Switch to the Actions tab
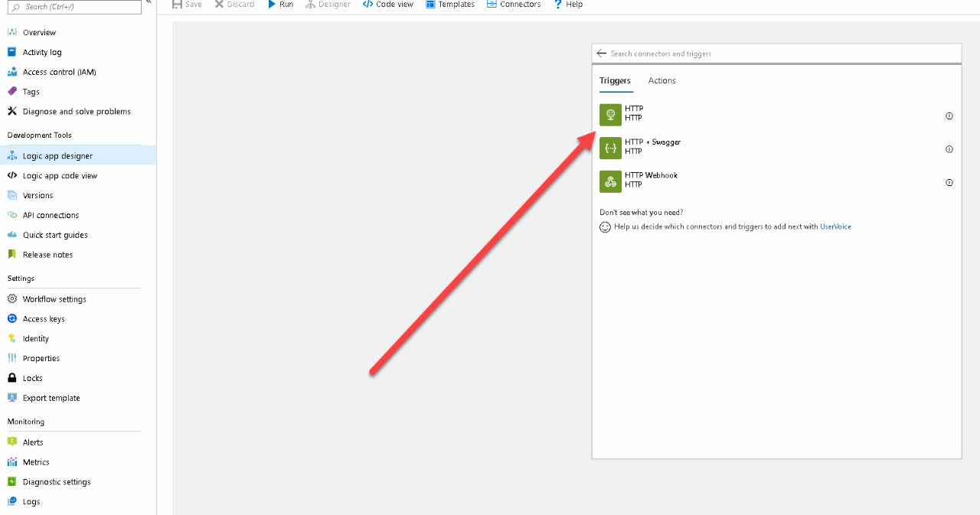Viewport: 980px width, 515px height. pyautogui.click(x=661, y=80)
